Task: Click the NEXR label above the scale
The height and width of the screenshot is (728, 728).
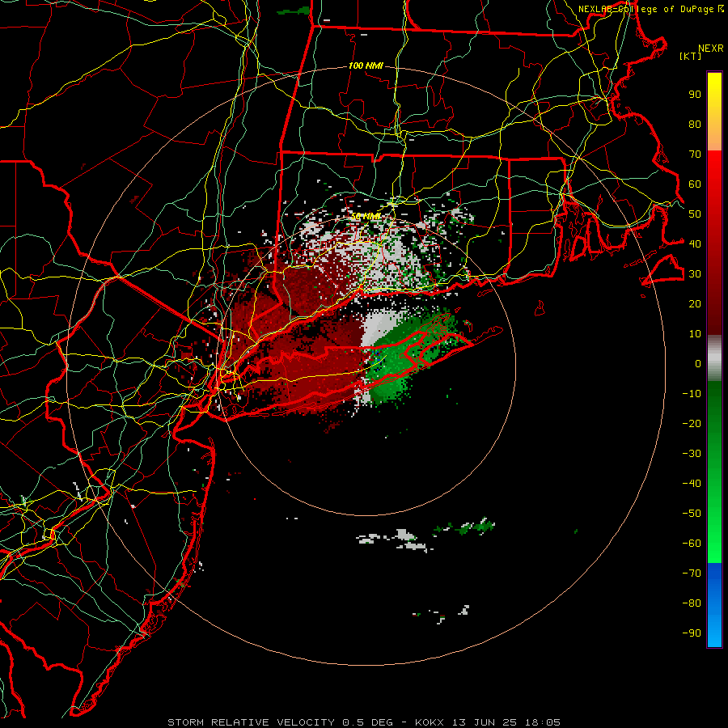Action: point(711,49)
